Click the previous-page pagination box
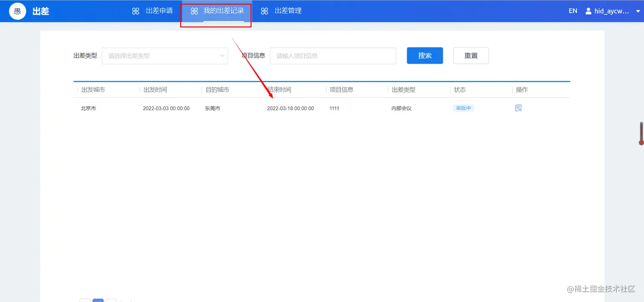644x302 pixels. (85, 300)
